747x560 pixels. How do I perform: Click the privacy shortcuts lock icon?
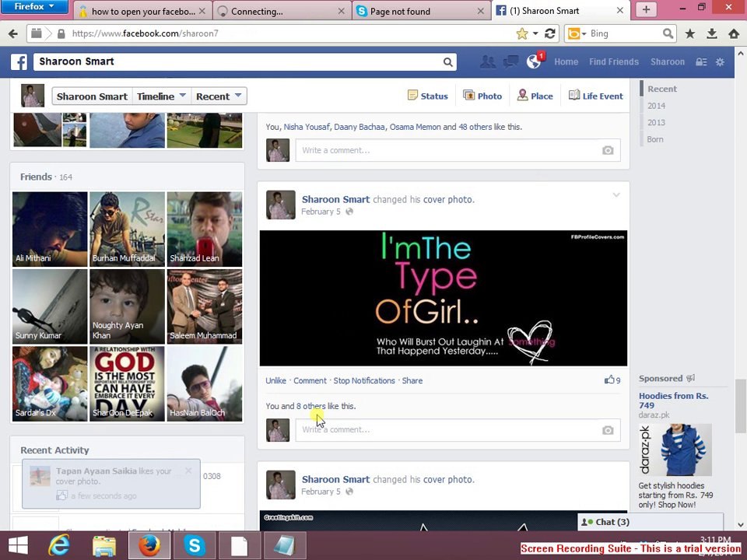point(701,62)
